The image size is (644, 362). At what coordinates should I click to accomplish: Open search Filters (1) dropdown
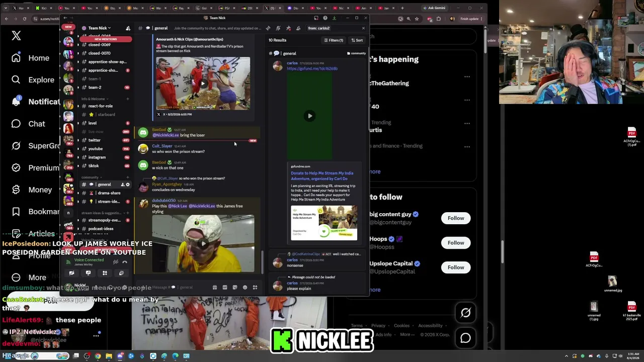click(334, 40)
